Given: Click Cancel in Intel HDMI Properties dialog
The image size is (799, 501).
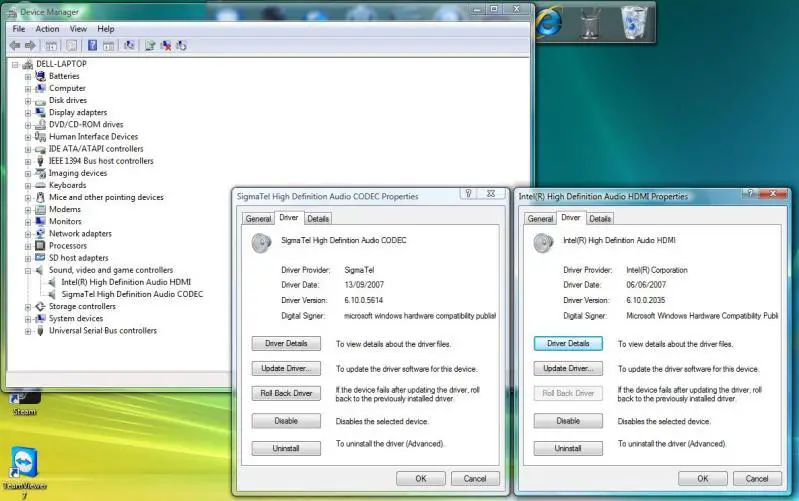Looking at the screenshot, I should tap(757, 479).
